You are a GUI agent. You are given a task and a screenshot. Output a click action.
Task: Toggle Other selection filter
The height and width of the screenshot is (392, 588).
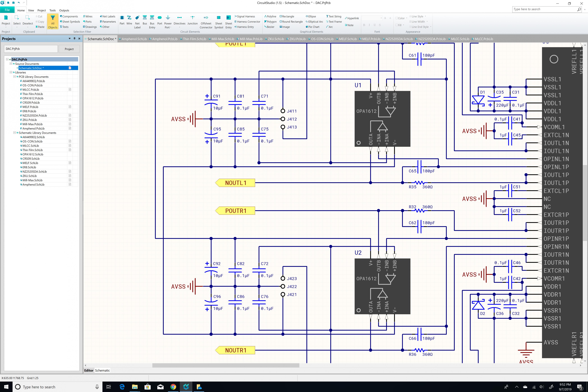click(105, 27)
